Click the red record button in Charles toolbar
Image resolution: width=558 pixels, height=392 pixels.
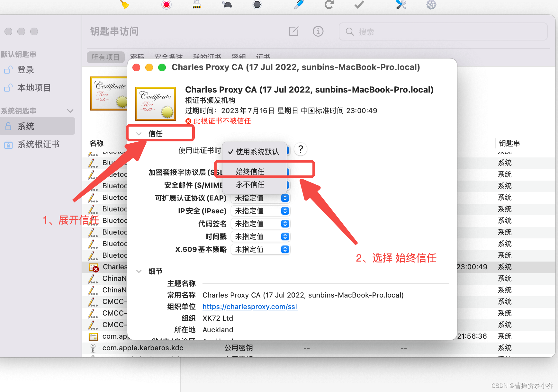[x=166, y=4]
